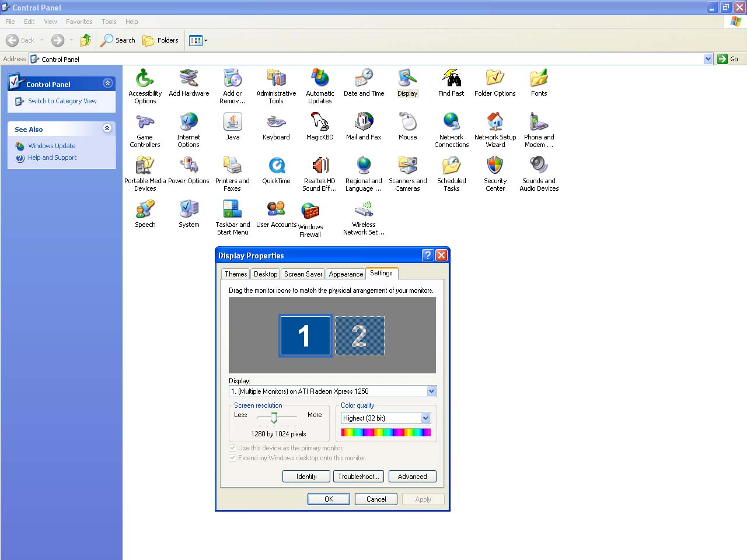Open Windows Update link in sidebar
747x560 pixels.
pyautogui.click(x=52, y=146)
